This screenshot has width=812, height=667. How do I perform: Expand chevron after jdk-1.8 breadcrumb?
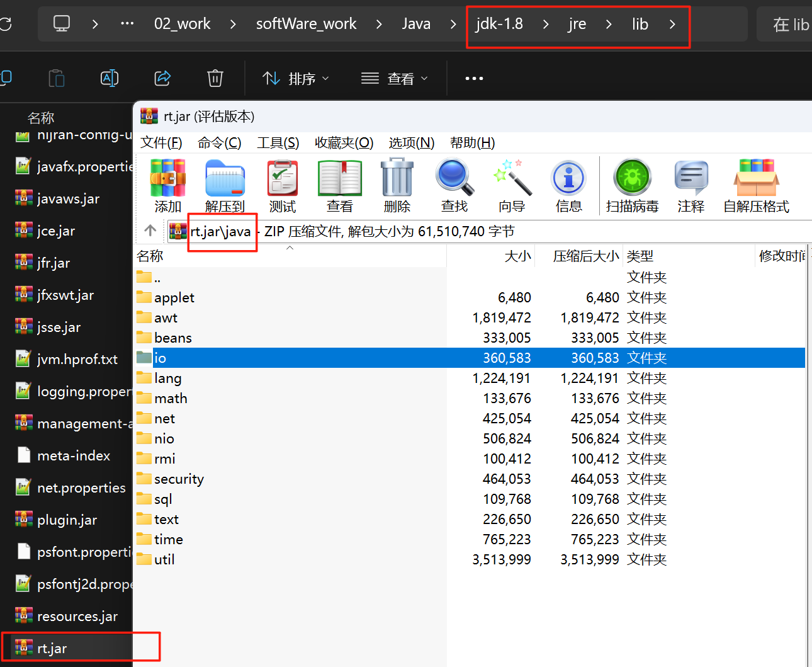546,24
